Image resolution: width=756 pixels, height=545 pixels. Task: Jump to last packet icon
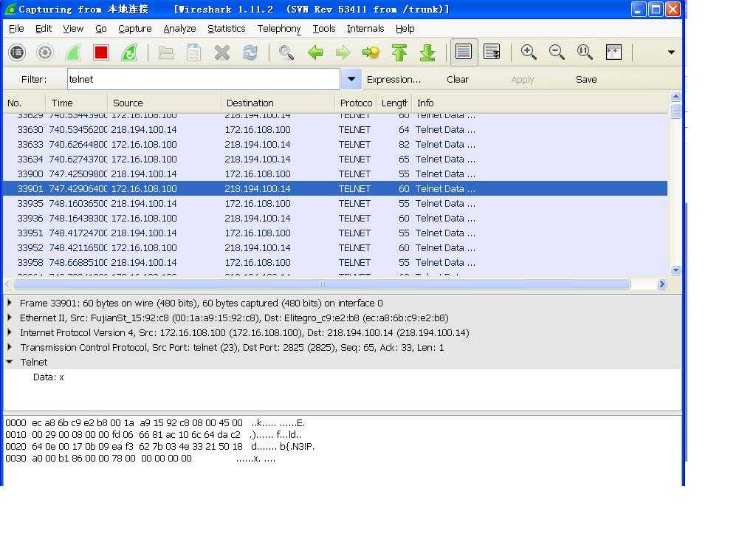click(427, 52)
